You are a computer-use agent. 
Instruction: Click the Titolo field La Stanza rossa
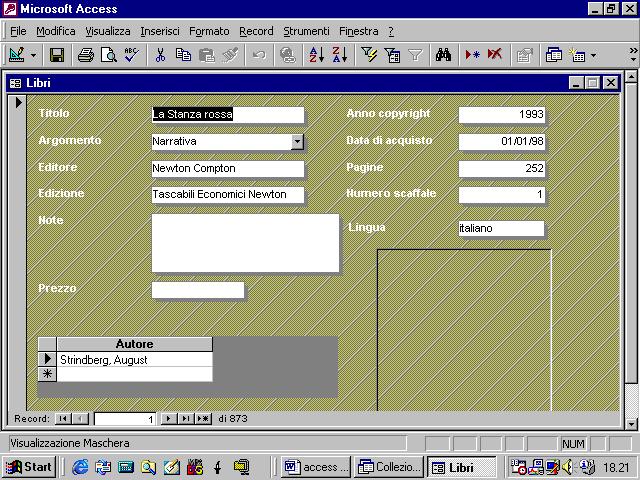228,114
